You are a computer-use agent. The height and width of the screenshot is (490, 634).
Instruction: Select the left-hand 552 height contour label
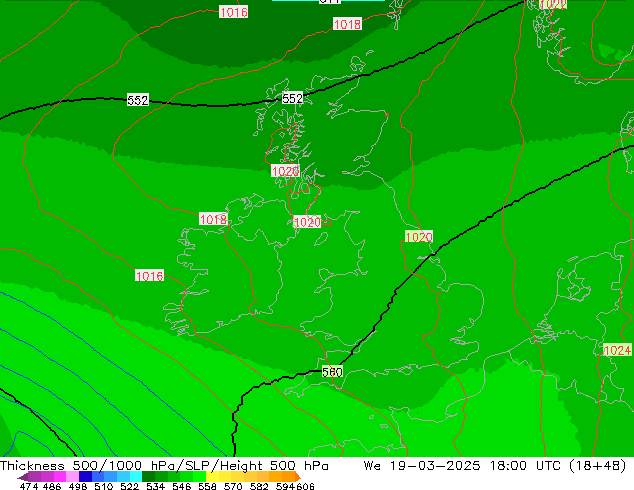point(138,100)
